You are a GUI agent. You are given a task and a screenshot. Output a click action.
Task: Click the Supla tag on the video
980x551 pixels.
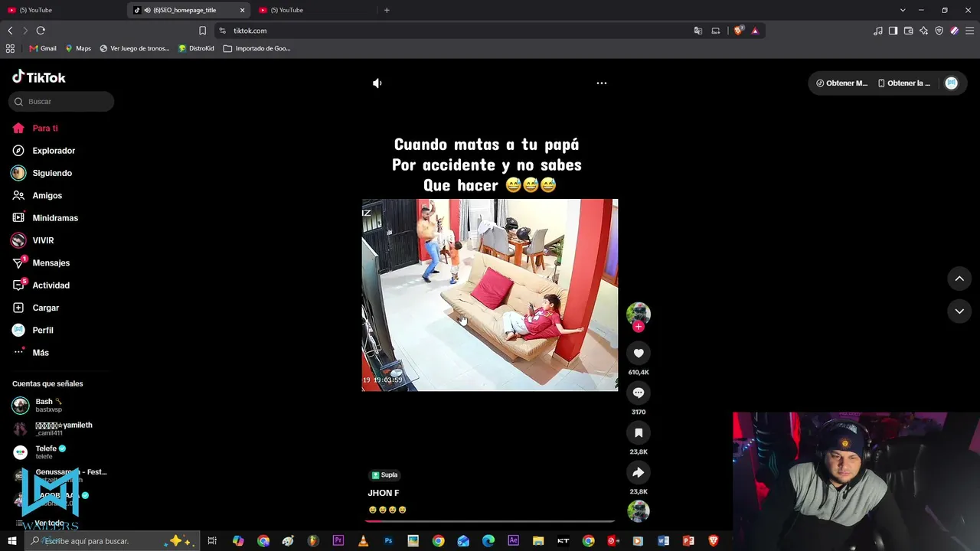point(384,475)
